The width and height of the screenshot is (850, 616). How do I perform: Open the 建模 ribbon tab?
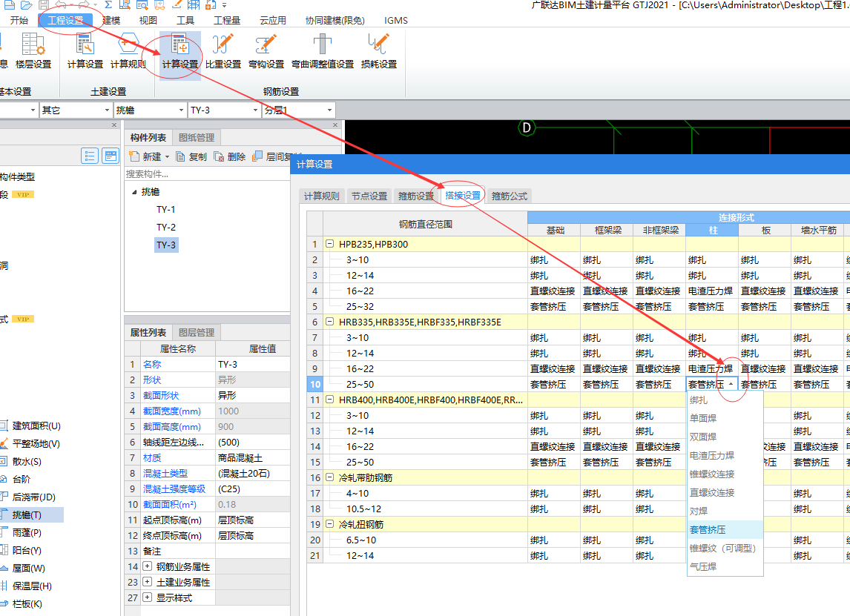click(x=111, y=20)
